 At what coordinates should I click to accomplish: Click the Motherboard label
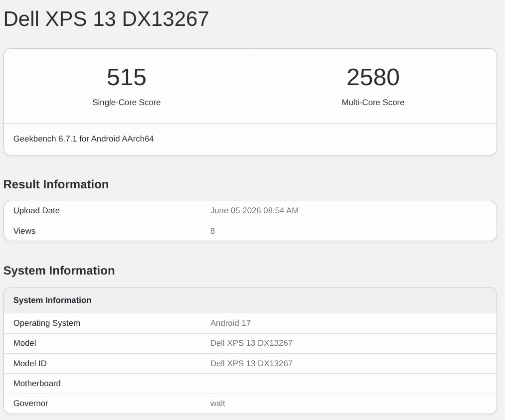click(37, 383)
